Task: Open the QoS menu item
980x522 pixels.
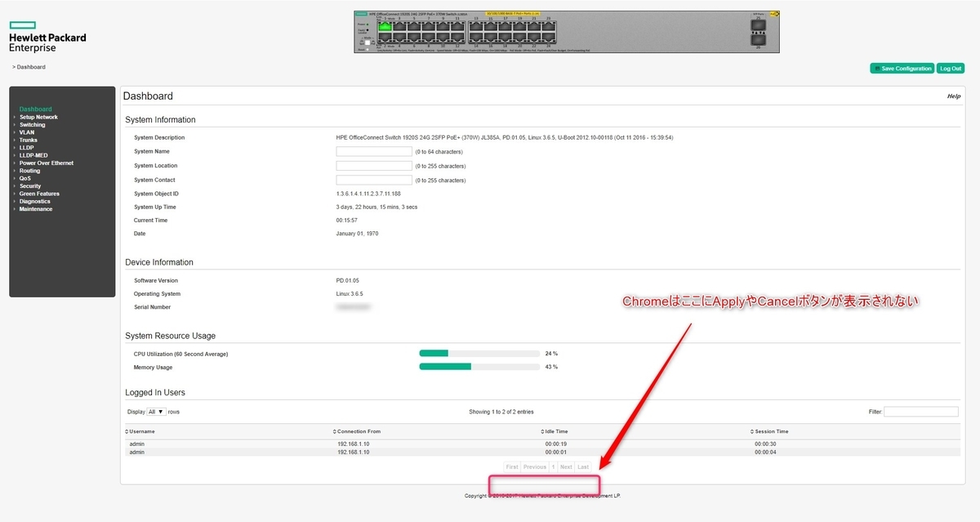Action: pos(24,178)
